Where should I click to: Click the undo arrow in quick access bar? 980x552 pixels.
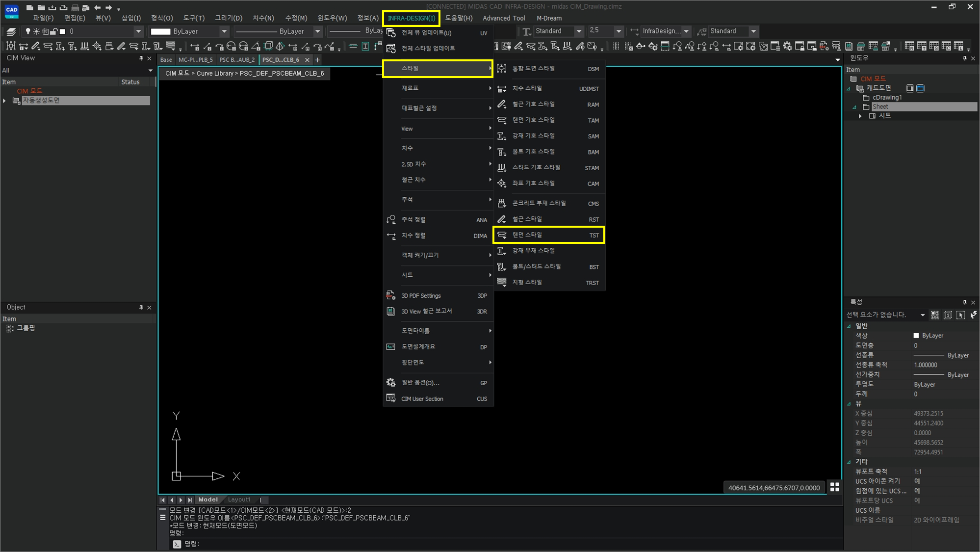point(97,7)
